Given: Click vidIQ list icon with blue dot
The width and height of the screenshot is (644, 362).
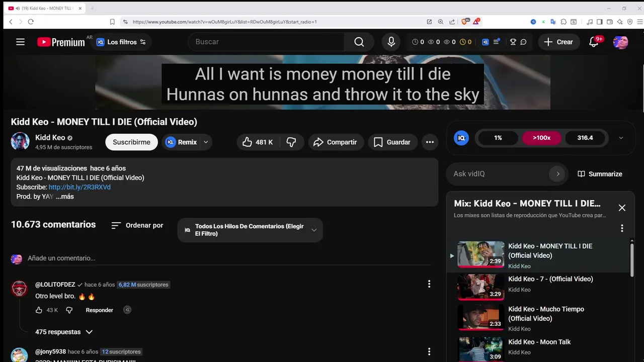Looking at the screenshot, I should click(x=496, y=42).
